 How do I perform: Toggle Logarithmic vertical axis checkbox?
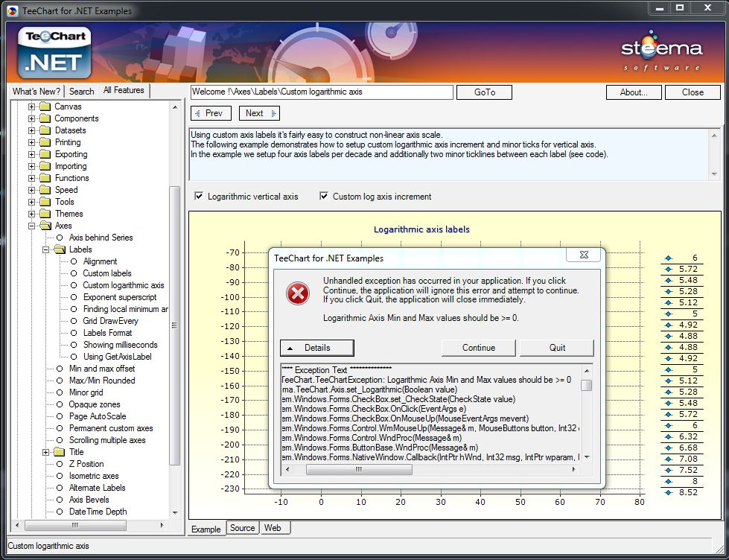pos(199,197)
